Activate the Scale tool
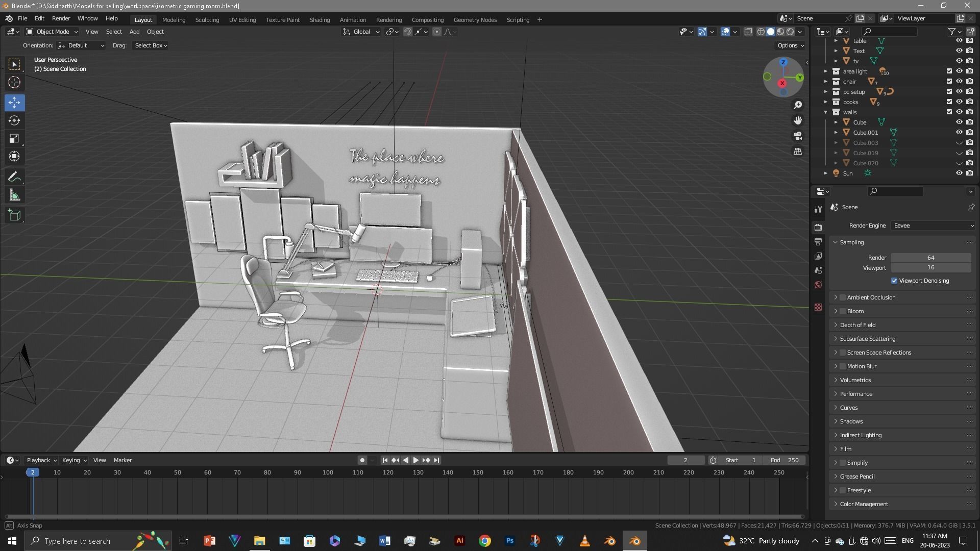Viewport: 980px width, 551px height. [14, 138]
